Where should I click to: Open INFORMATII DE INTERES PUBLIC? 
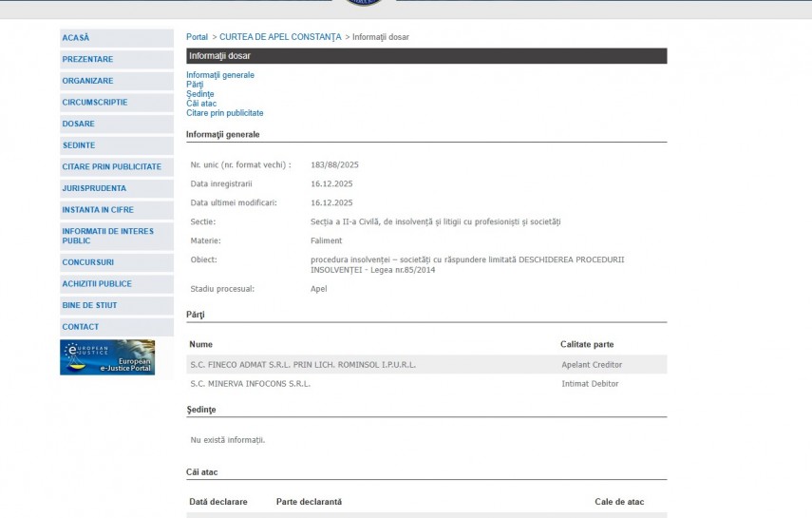(104, 236)
